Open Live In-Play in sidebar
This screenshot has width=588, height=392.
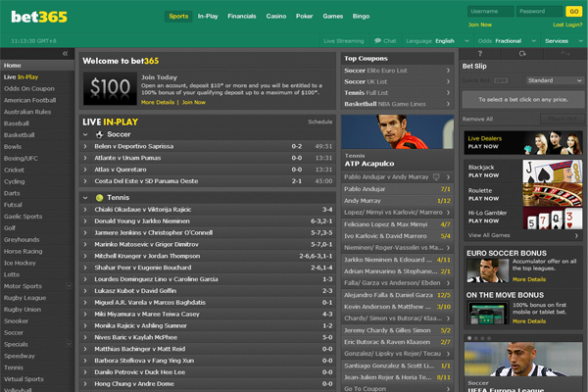click(21, 76)
